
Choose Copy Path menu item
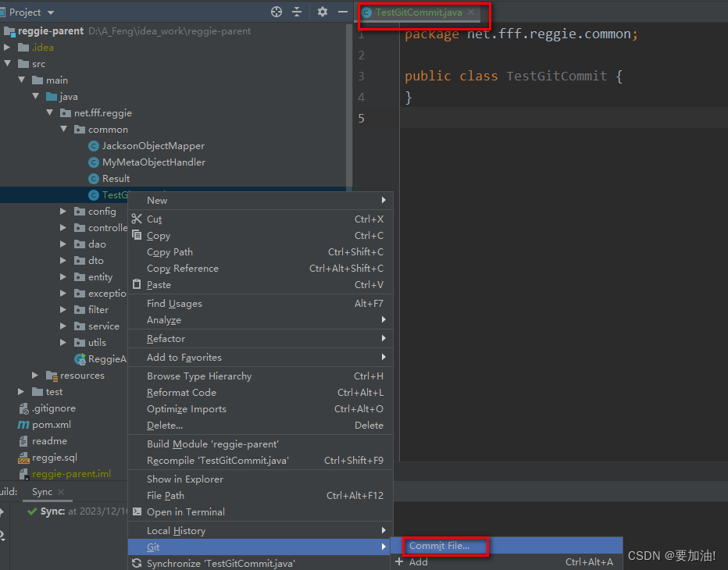(260, 252)
